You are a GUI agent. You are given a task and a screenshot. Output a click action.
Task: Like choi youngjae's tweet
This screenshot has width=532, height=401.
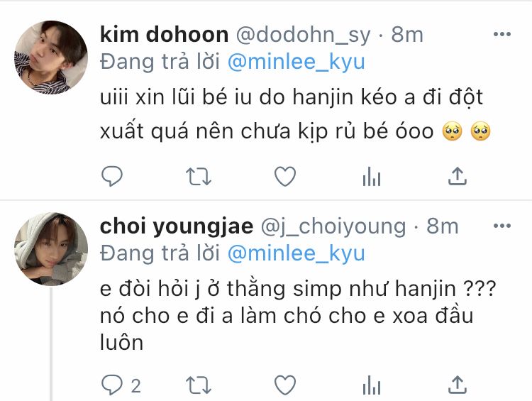(x=285, y=385)
